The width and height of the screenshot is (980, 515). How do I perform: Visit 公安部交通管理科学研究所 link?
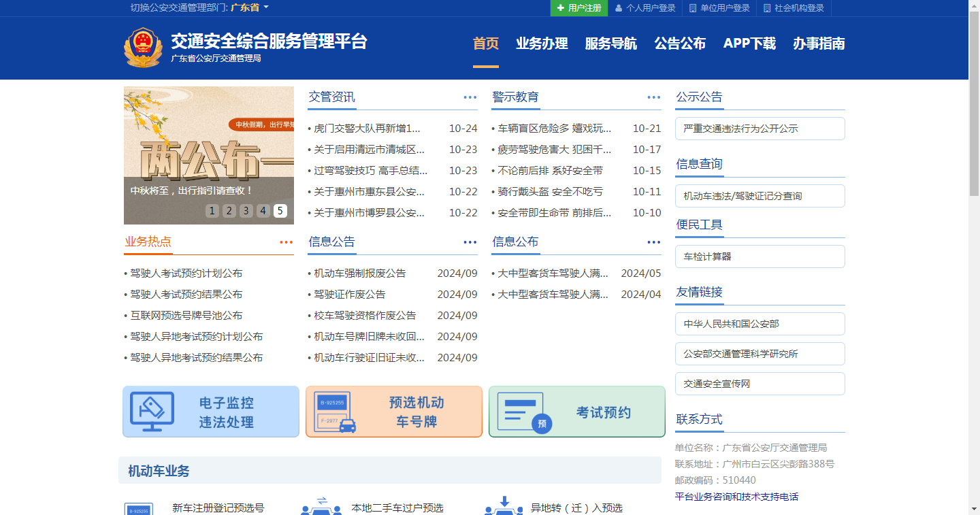coord(760,354)
